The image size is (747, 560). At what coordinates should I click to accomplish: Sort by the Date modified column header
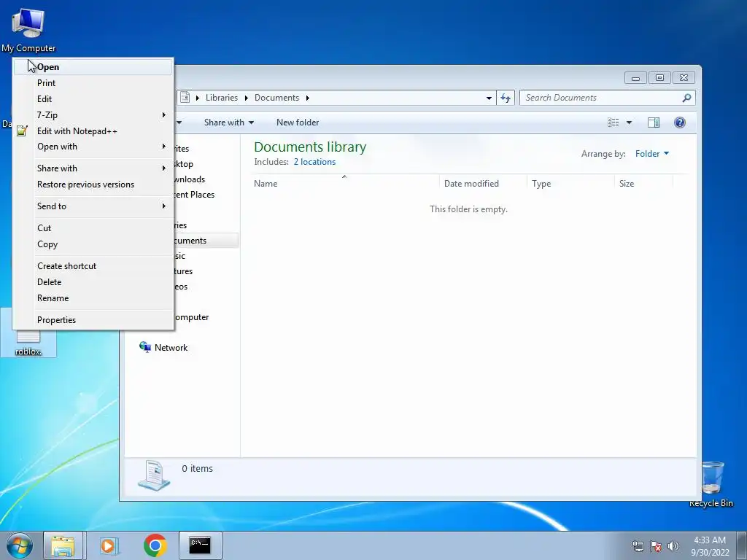(x=483, y=183)
